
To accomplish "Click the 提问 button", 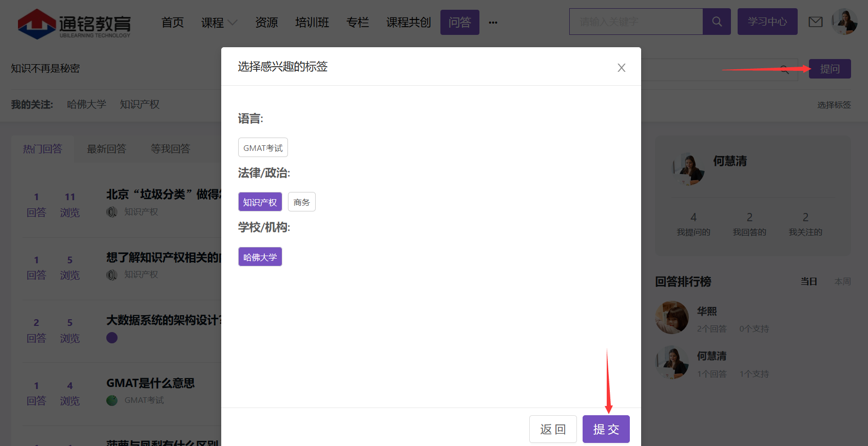I will [830, 69].
